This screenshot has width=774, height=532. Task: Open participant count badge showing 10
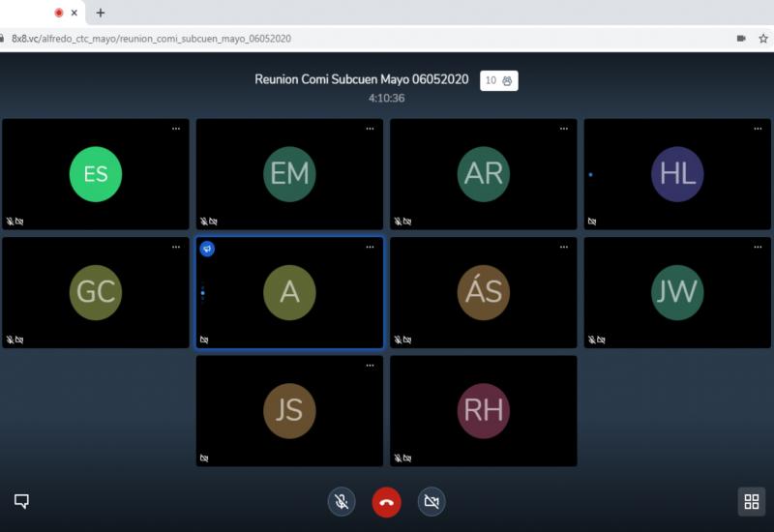[498, 80]
